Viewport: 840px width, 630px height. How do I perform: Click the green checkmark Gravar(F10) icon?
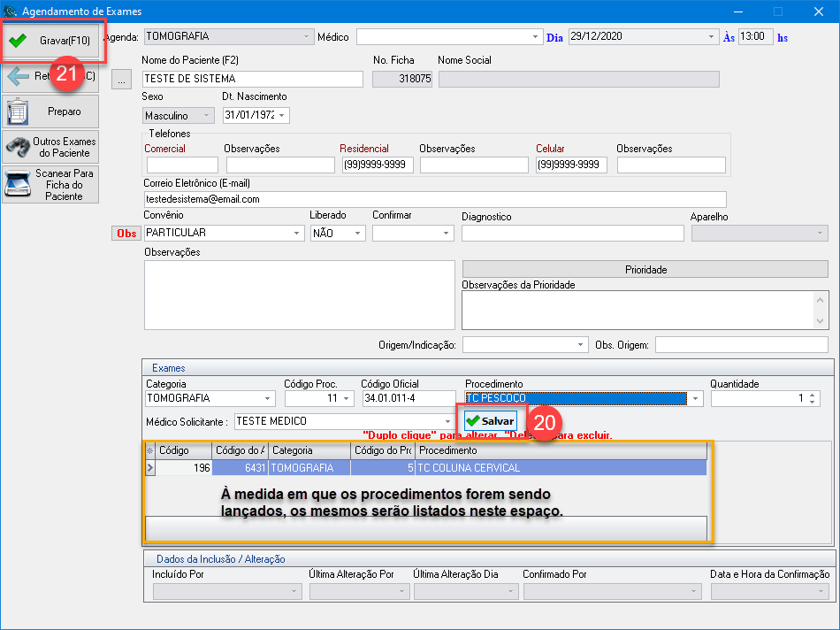(17, 41)
